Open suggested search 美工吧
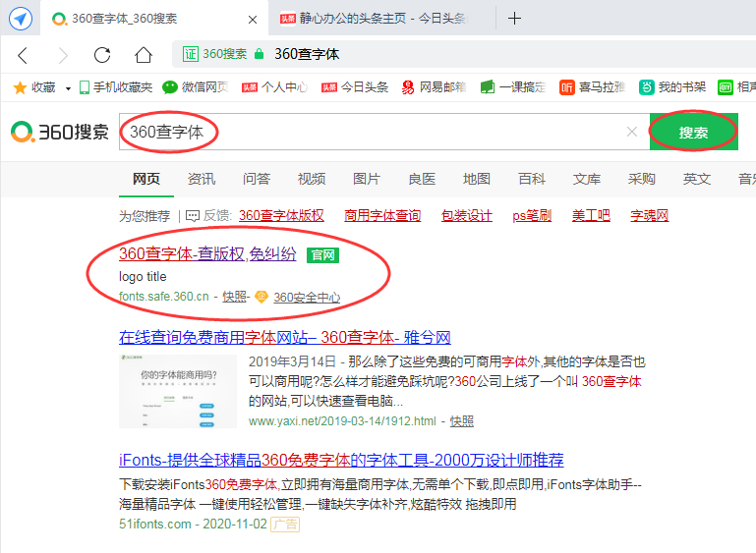 [x=591, y=216]
